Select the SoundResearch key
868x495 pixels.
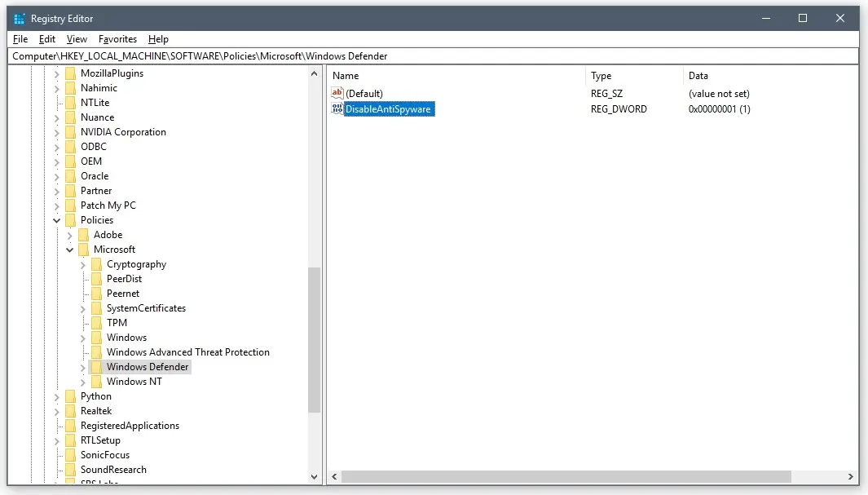pyautogui.click(x=113, y=470)
